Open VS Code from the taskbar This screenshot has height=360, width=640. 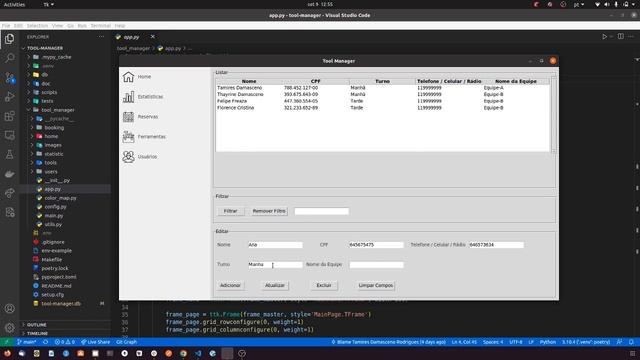[198, 353]
